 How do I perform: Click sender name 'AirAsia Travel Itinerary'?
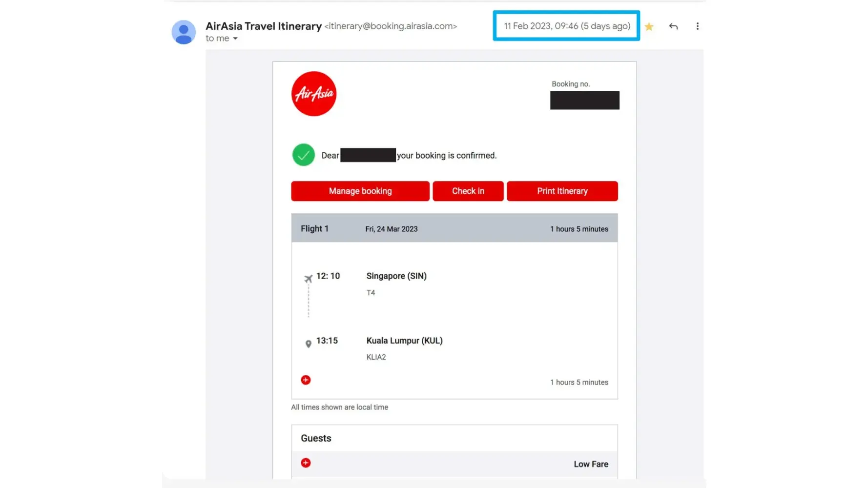[264, 26]
